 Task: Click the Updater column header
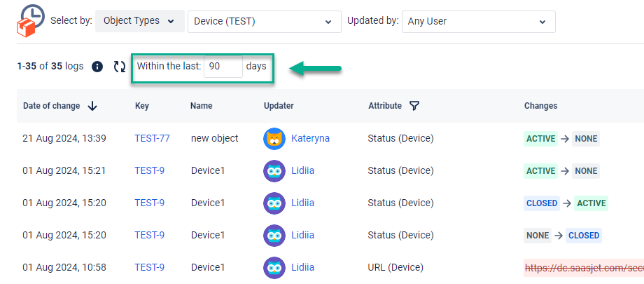tap(279, 106)
